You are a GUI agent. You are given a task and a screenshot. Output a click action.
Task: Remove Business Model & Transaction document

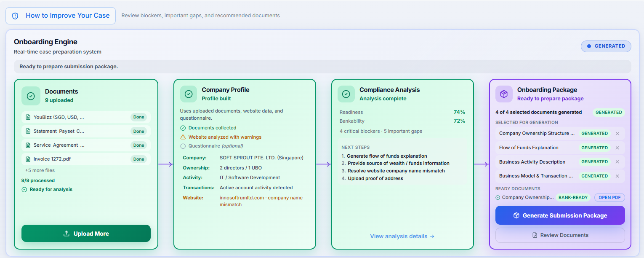[617, 176]
